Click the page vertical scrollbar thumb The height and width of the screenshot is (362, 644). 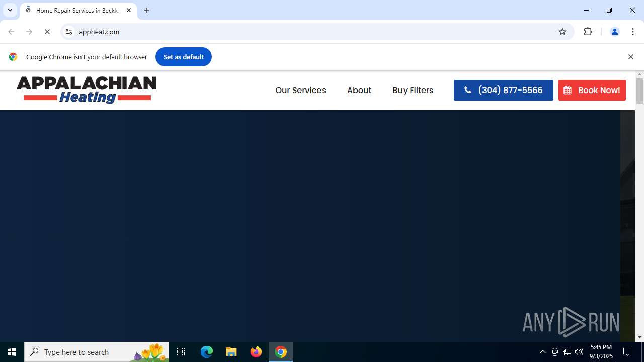(639, 91)
